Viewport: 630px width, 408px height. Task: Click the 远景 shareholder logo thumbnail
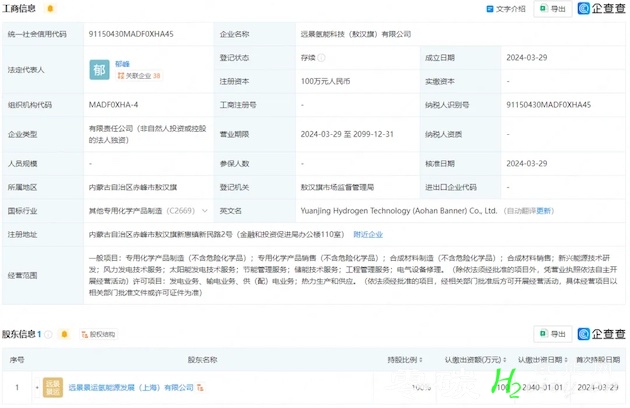click(53, 387)
